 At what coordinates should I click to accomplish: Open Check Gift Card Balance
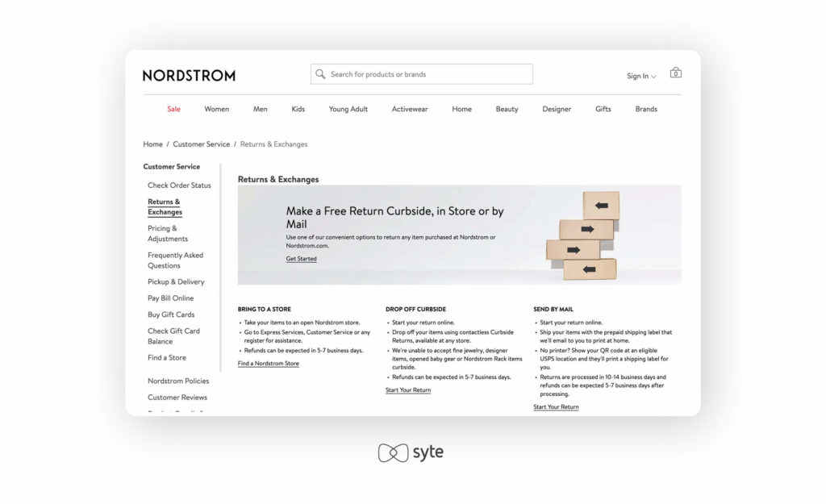pyautogui.click(x=174, y=336)
